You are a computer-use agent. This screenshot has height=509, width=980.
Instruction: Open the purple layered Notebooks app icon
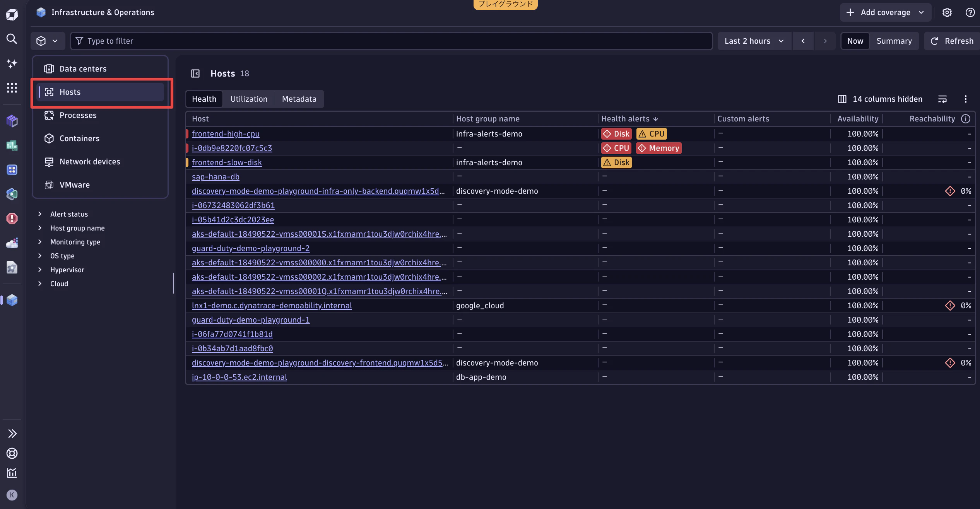click(x=12, y=121)
